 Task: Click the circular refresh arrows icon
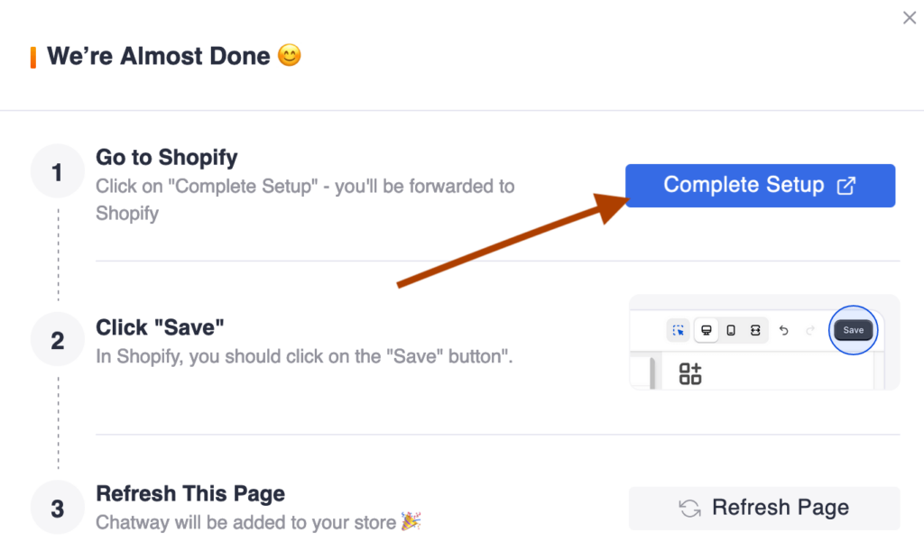click(689, 509)
